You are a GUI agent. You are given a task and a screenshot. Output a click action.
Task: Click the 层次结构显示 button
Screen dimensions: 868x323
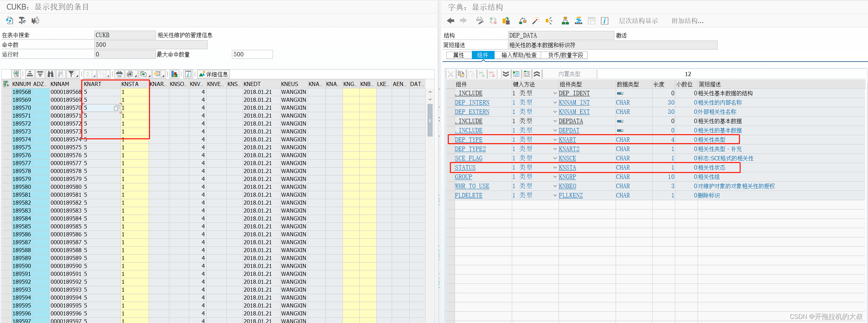pyautogui.click(x=638, y=21)
